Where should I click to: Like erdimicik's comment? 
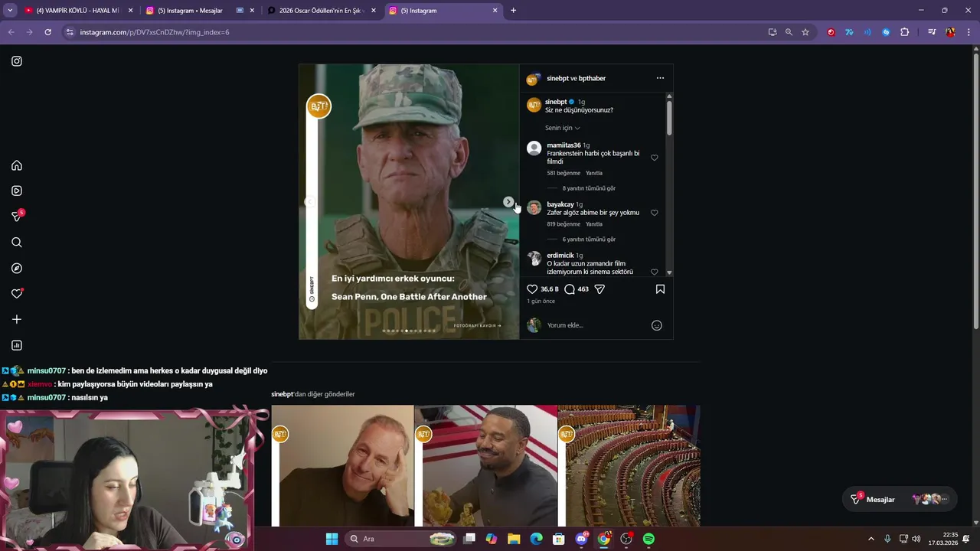(x=654, y=272)
